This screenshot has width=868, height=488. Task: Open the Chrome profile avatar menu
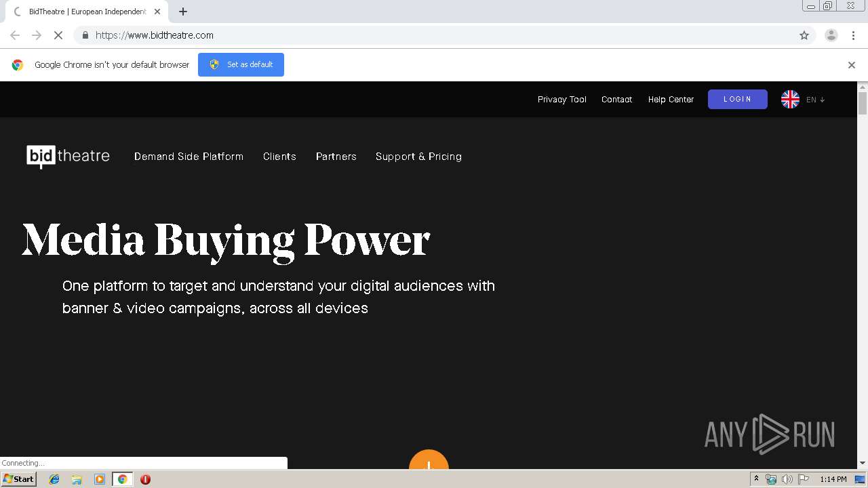click(x=831, y=35)
